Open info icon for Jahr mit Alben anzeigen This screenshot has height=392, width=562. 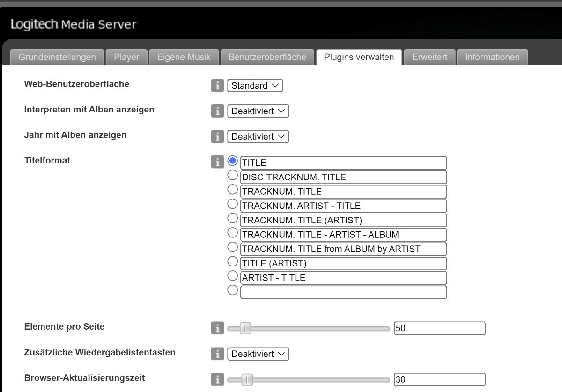217,136
